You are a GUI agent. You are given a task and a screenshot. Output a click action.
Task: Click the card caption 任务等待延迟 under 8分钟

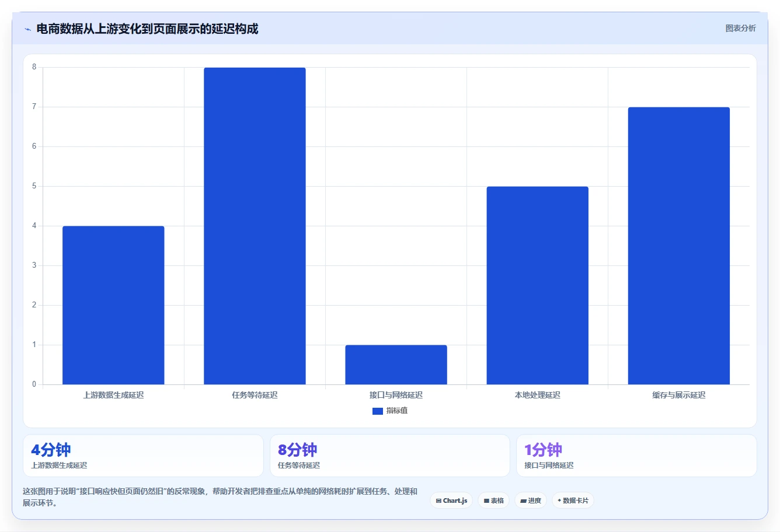tap(299, 466)
